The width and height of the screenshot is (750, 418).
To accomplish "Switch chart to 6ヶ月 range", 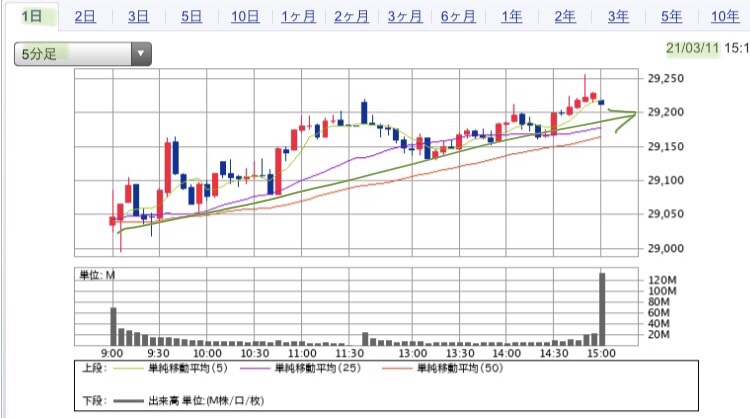I will pyautogui.click(x=458, y=17).
